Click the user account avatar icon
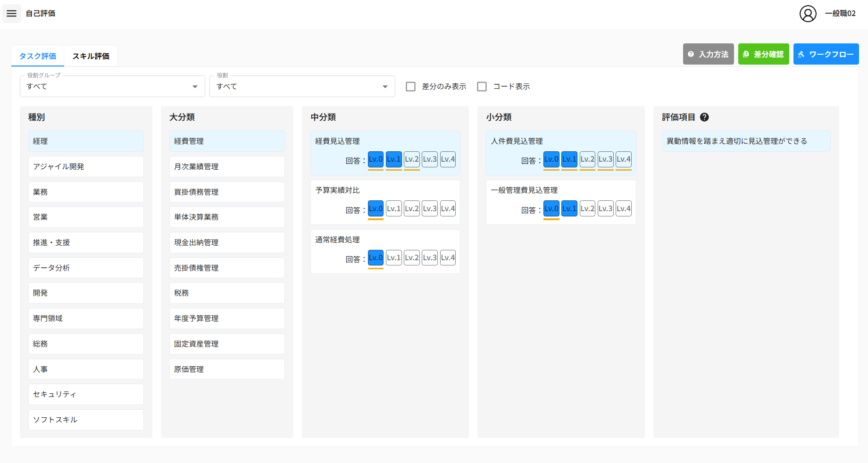Viewport: 868px width, 463px height. 808,14
